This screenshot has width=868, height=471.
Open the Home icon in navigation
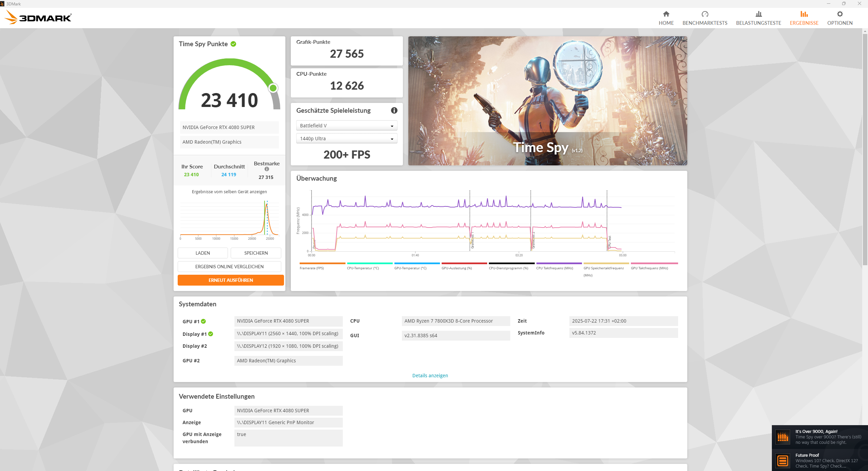point(666,14)
